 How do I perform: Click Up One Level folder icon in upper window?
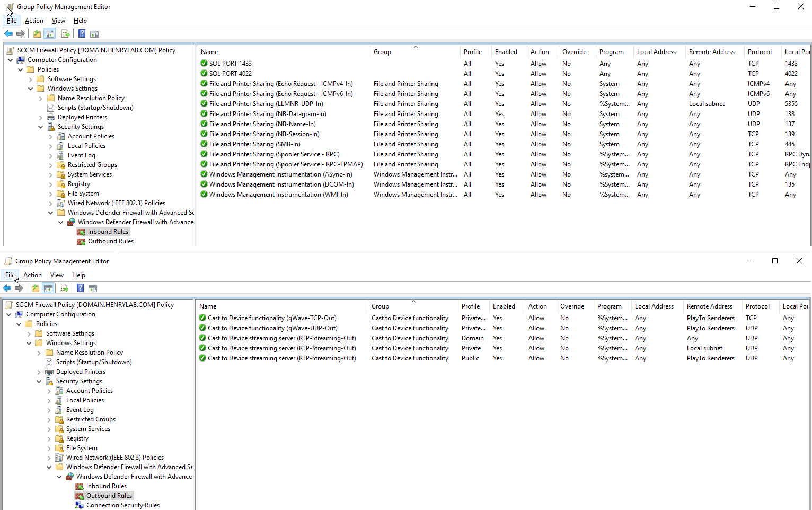coord(37,34)
